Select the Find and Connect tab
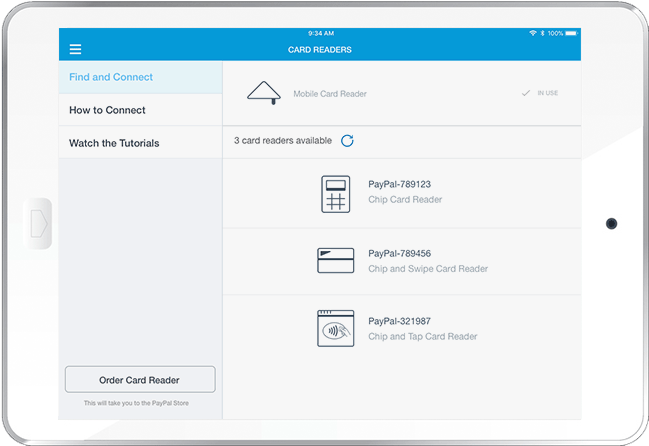649x446 pixels. click(140, 77)
